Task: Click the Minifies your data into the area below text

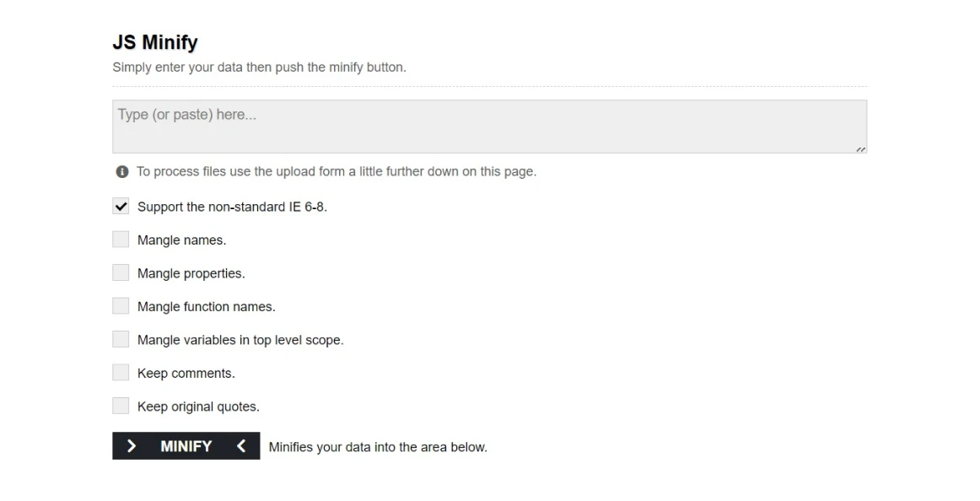Action: pos(377,446)
